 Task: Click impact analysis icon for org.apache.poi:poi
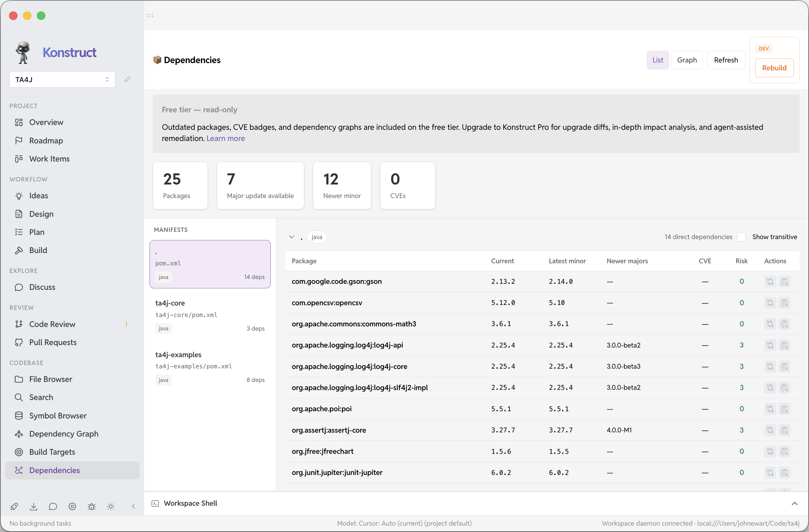point(785,409)
